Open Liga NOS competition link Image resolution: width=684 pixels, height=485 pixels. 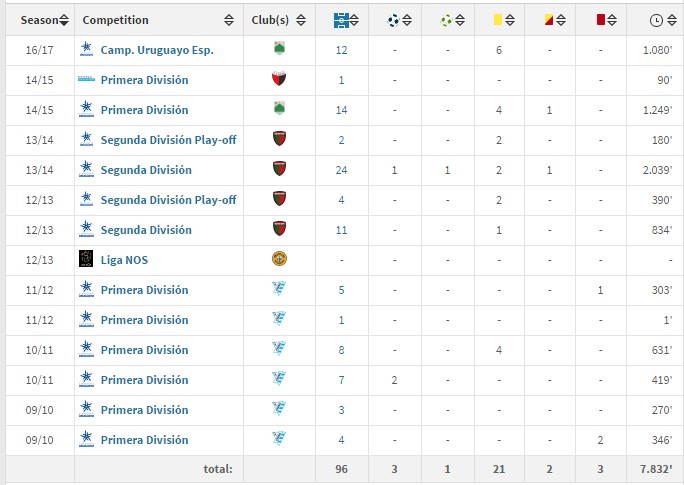(x=124, y=260)
